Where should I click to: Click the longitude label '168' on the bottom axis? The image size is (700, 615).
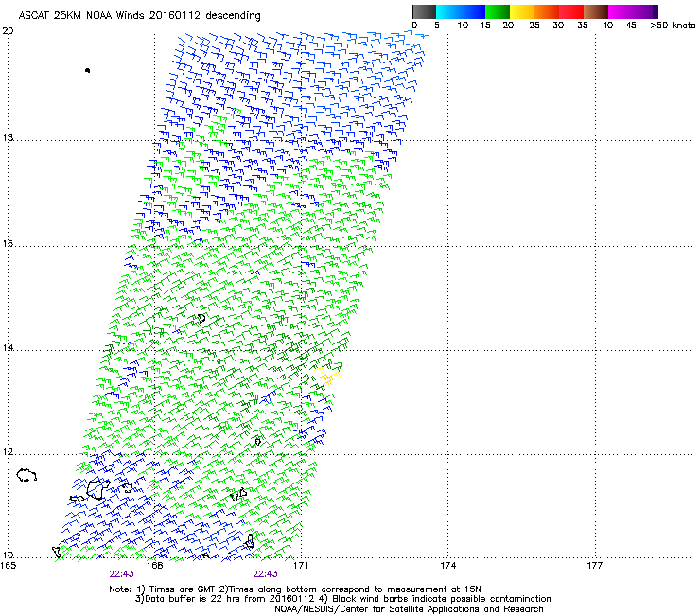coord(154,566)
